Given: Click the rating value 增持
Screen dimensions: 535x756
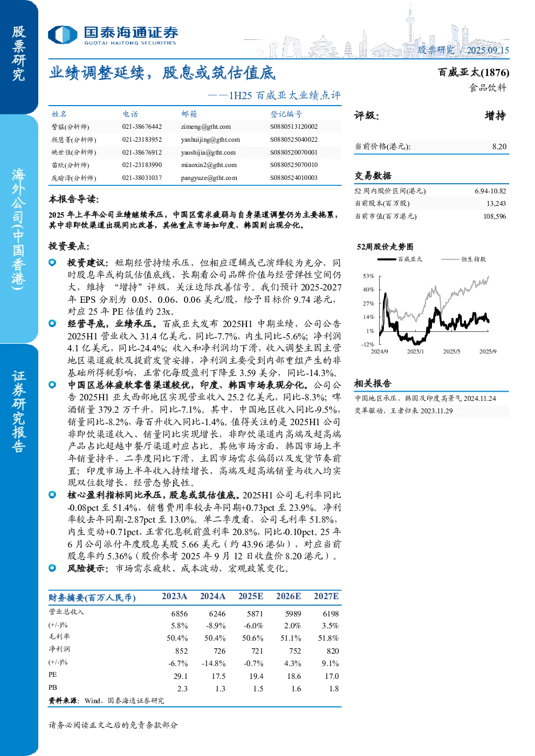Looking at the screenshot, I should 495,116.
